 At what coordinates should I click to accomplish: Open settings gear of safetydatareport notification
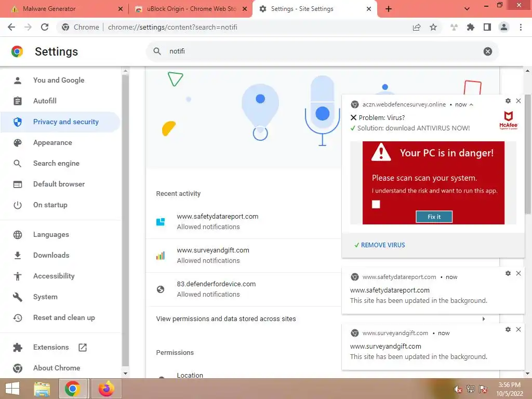(x=508, y=273)
